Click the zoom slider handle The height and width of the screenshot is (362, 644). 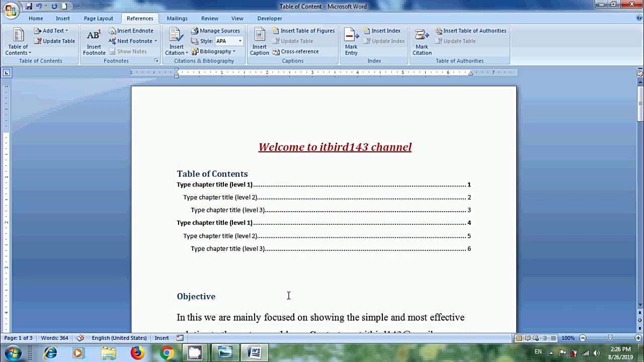pos(610,338)
